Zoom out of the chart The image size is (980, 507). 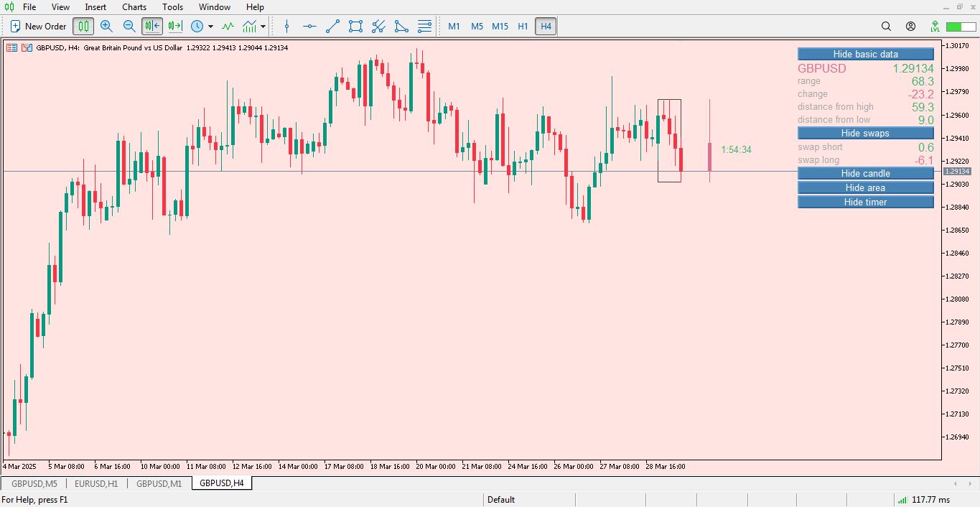tap(129, 26)
